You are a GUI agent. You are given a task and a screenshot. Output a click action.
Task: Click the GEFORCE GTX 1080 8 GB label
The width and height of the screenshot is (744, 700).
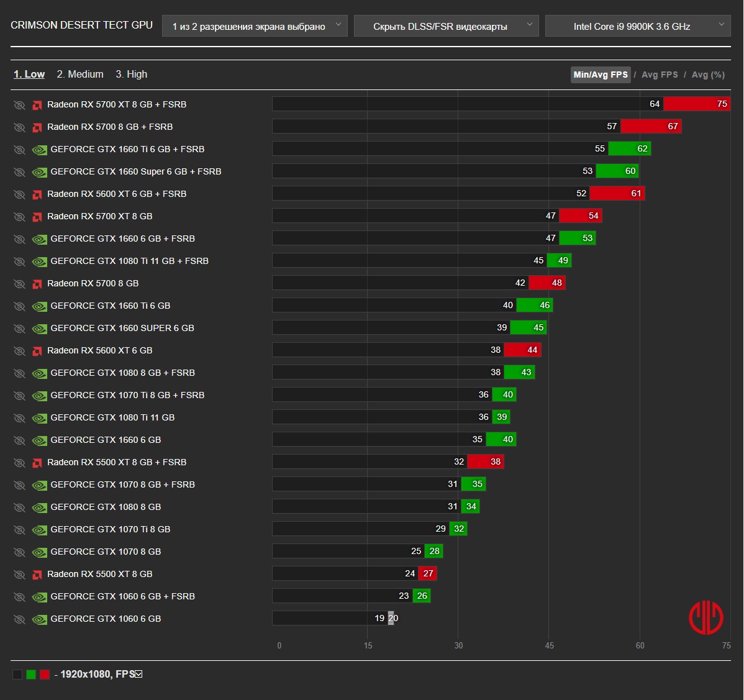pos(106,507)
